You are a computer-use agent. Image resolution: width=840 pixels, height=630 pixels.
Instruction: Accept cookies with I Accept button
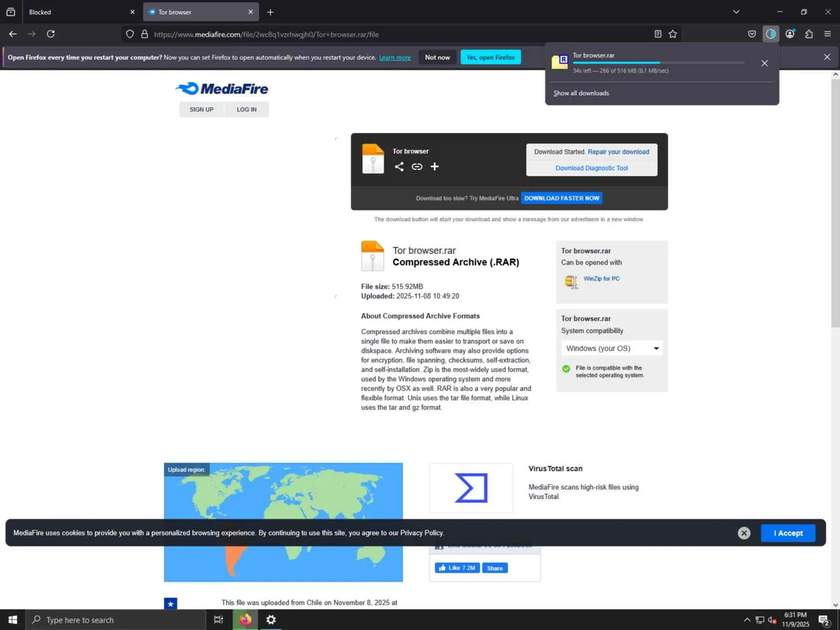pos(788,533)
